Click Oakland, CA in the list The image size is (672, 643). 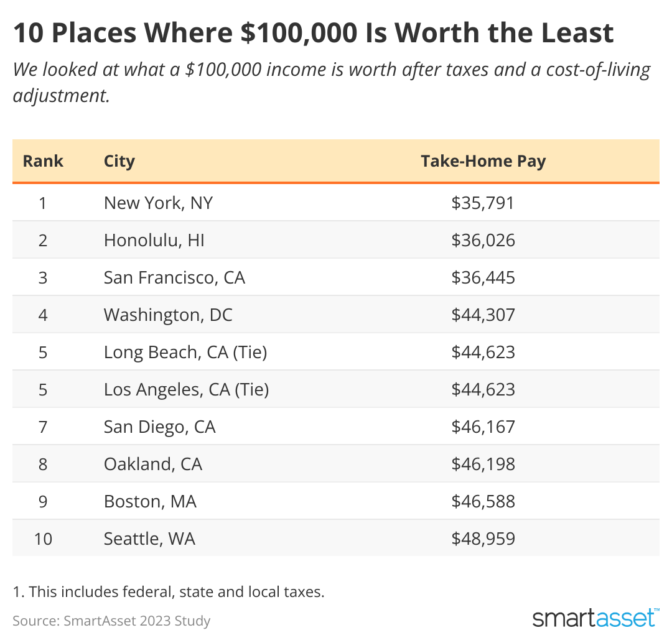(153, 464)
